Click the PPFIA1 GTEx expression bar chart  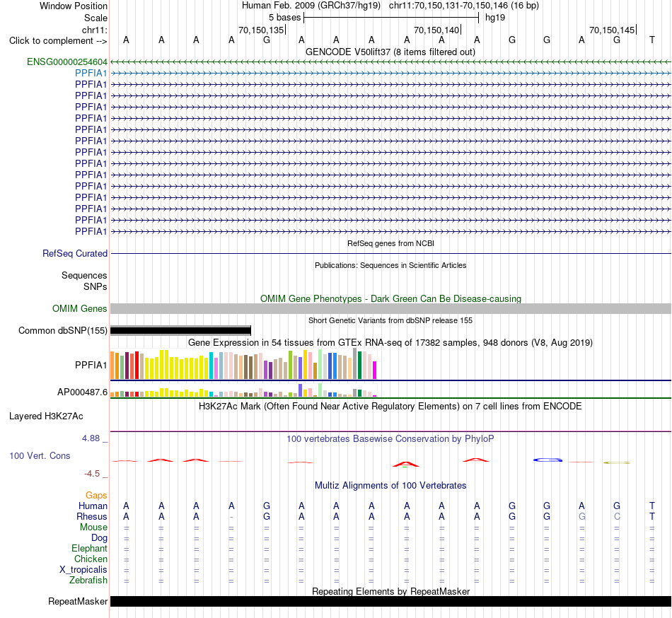click(x=243, y=364)
